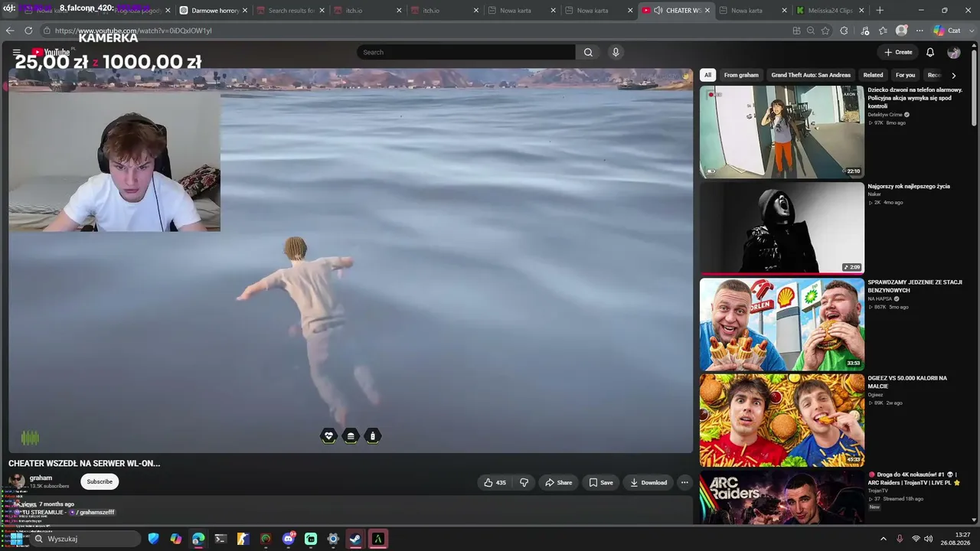Viewport: 980px width, 551px height.
Task: Click the 'Droga do 4K nokautów' title
Action: click(x=913, y=478)
